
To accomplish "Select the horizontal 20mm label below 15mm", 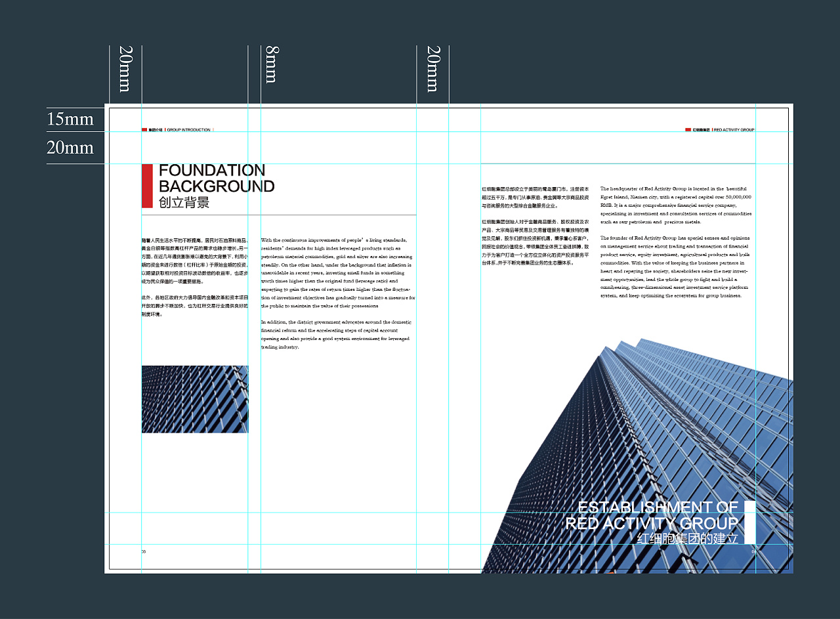I will click(70, 148).
